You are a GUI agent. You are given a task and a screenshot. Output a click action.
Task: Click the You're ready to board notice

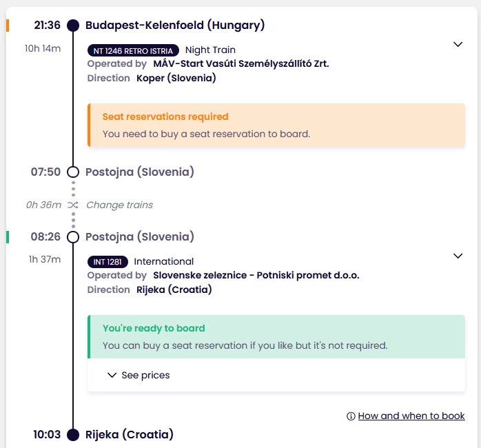pyautogui.click(x=276, y=336)
